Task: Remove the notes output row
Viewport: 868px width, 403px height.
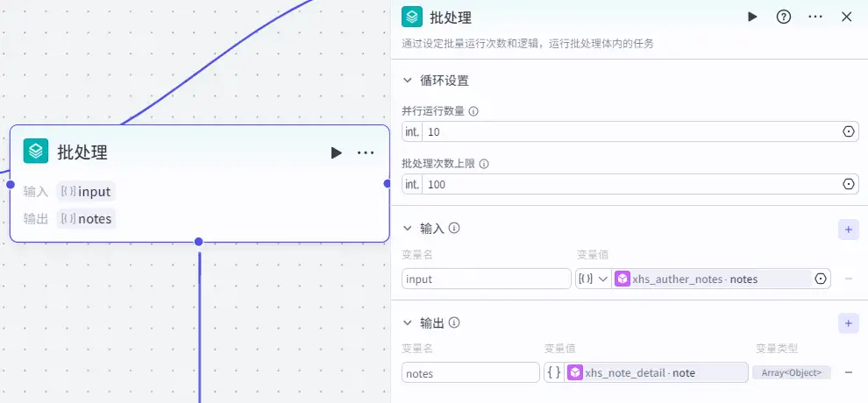Action: [x=849, y=372]
